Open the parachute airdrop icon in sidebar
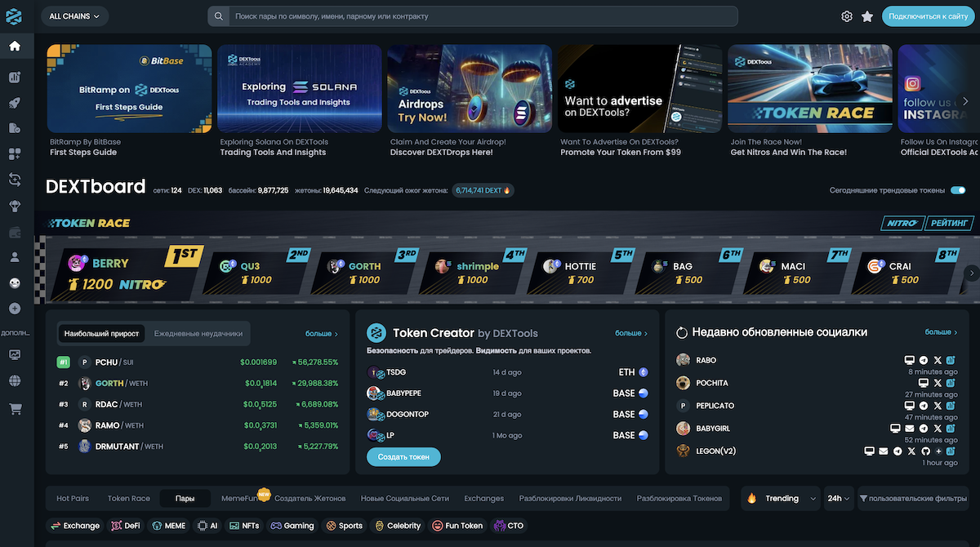This screenshot has width=980, height=547. tap(15, 205)
